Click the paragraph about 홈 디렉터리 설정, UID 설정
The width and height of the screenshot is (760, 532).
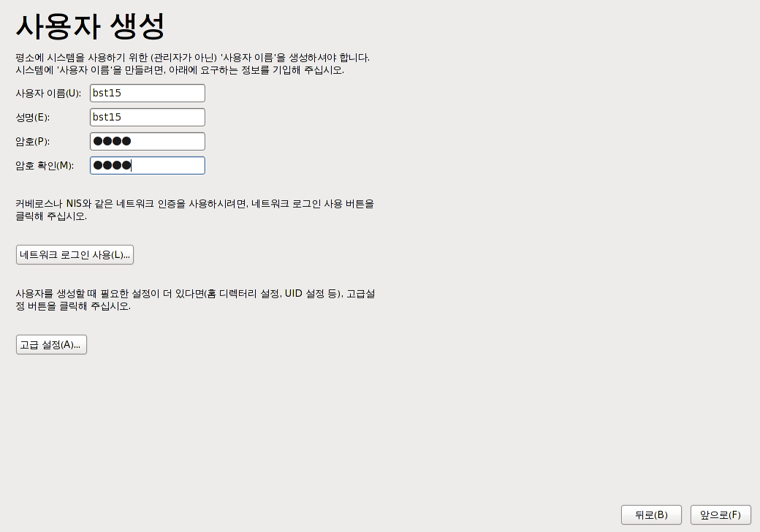pyautogui.click(x=195, y=300)
